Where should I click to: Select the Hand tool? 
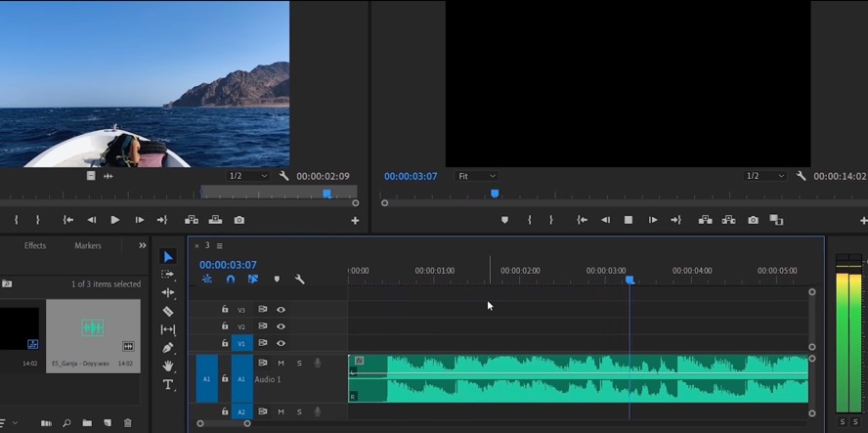coord(168,366)
